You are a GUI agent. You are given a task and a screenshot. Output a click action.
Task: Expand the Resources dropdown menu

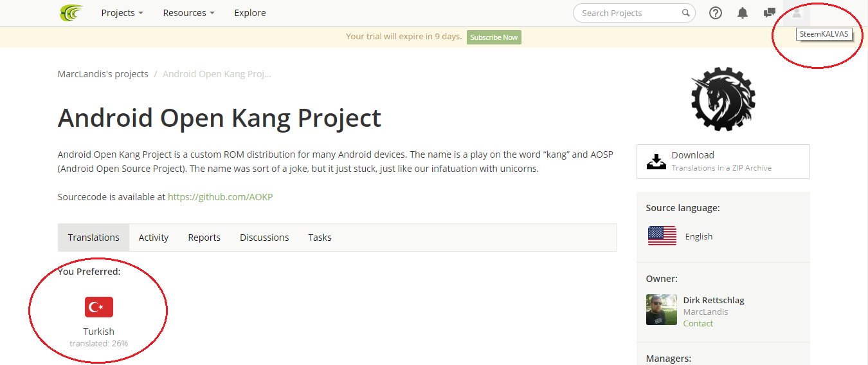[188, 13]
